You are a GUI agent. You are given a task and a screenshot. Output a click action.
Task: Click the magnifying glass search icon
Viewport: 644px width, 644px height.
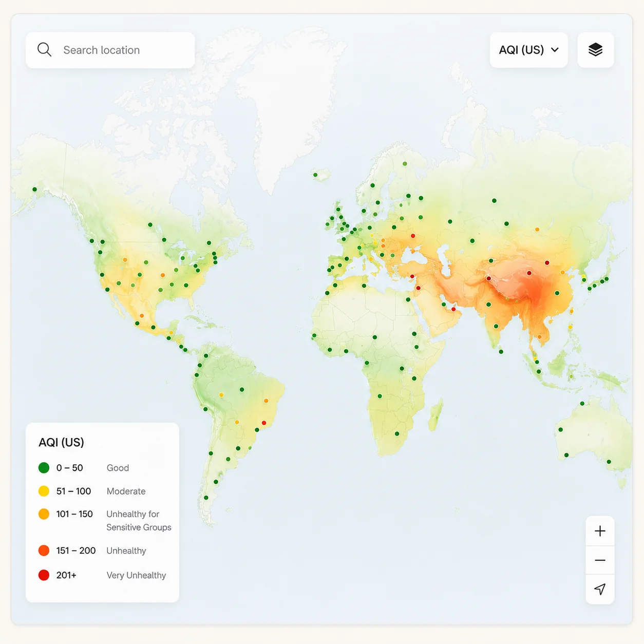(45, 50)
